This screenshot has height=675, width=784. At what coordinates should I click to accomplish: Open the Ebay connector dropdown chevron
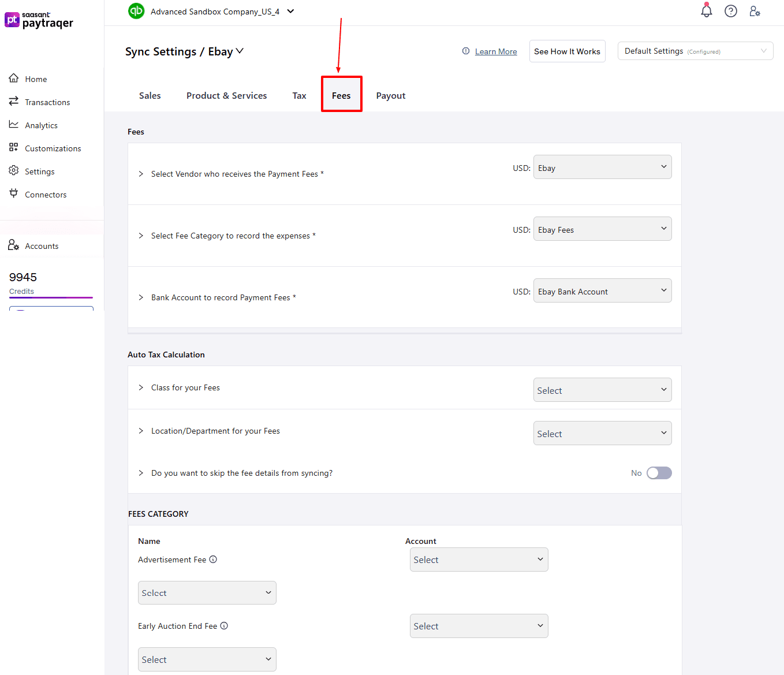pyautogui.click(x=240, y=51)
